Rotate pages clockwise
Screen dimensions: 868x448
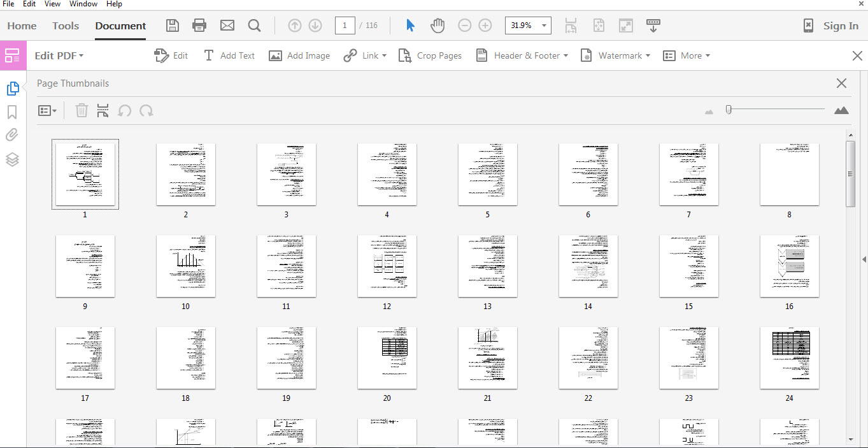pos(146,111)
